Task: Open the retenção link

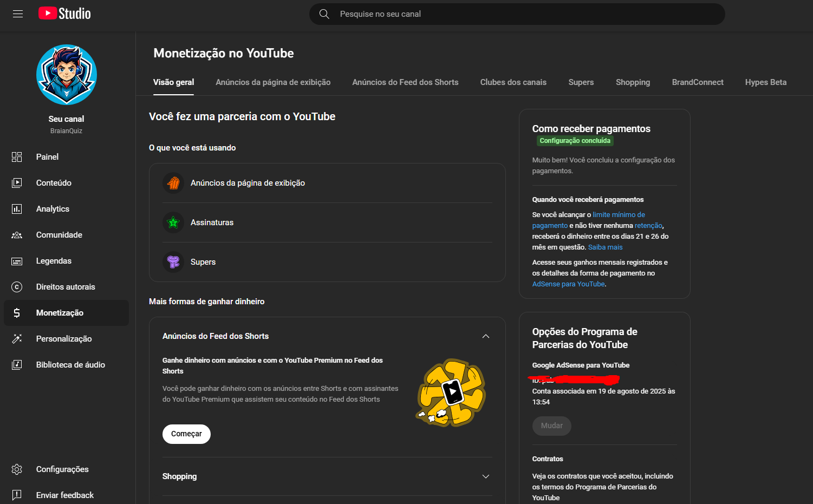Action: [648, 226]
